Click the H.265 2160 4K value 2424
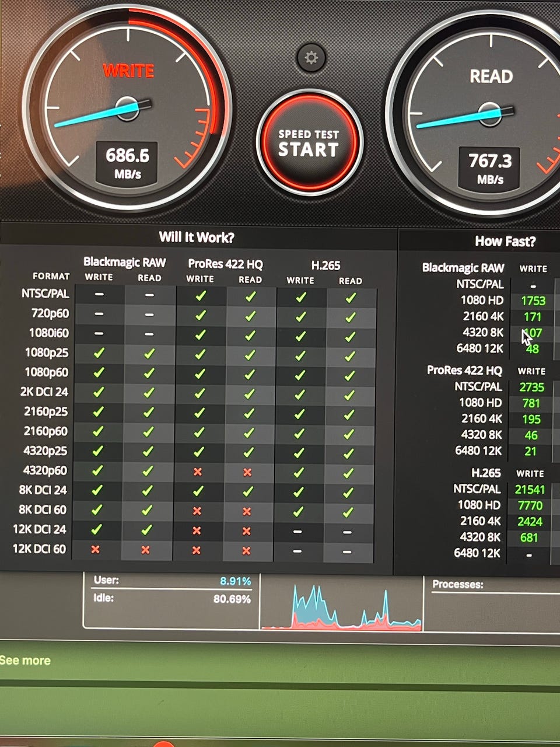The height and width of the screenshot is (747, 560). [x=530, y=522]
